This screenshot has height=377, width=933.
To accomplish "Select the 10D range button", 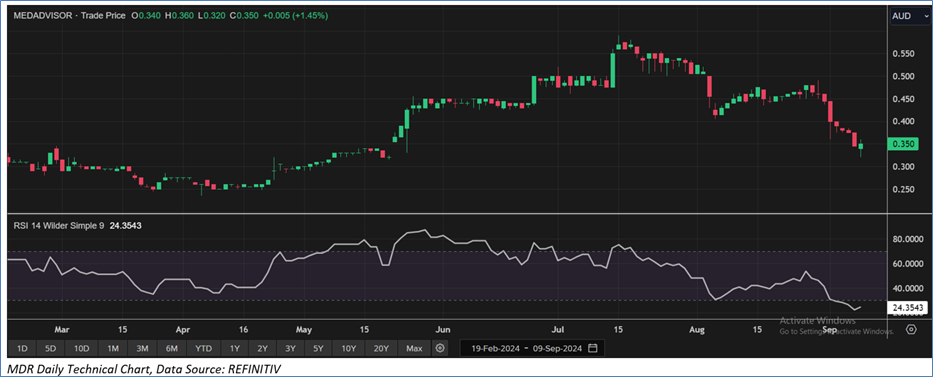I will 82,348.
